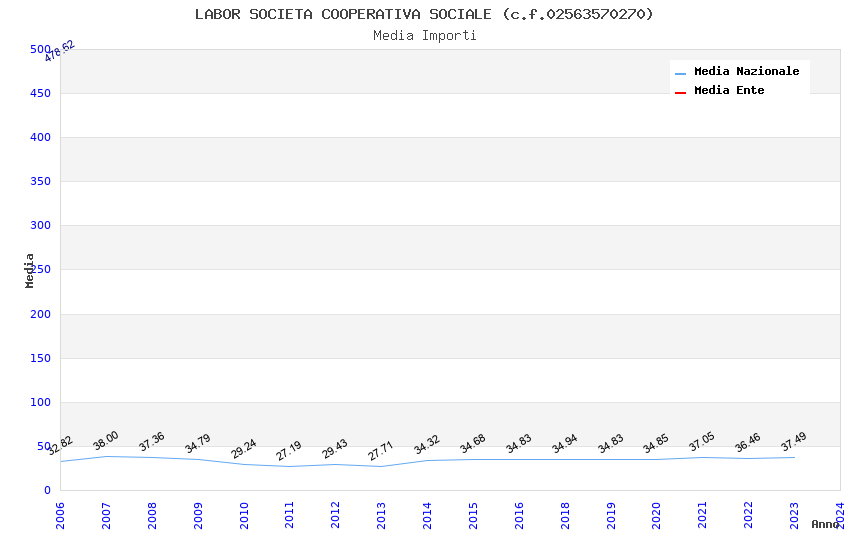850x550 pixels.
Task: Click the 32.82 data label
Action: (x=60, y=445)
